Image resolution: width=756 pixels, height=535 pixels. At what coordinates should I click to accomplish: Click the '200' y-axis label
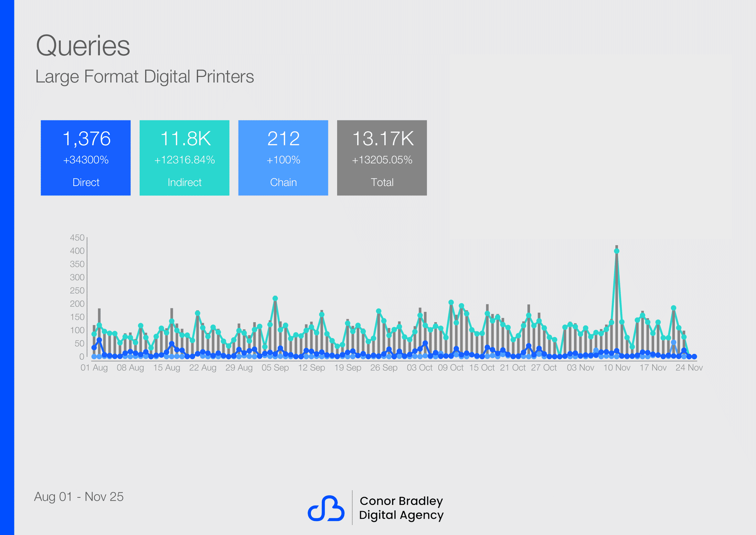[77, 304]
